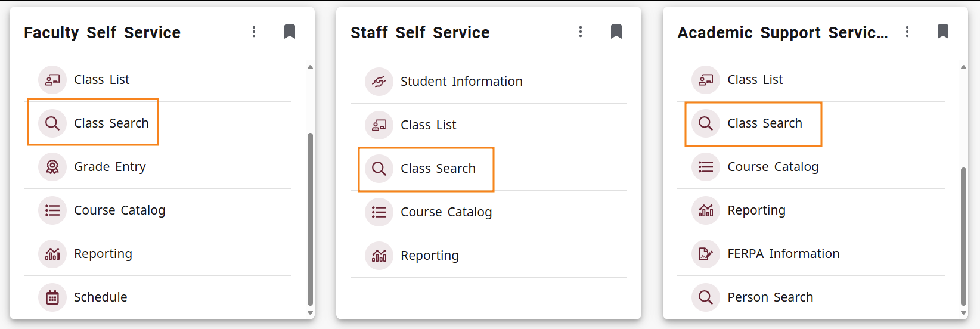Click the Schedule calendar icon

pyautogui.click(x=52, y=297)
